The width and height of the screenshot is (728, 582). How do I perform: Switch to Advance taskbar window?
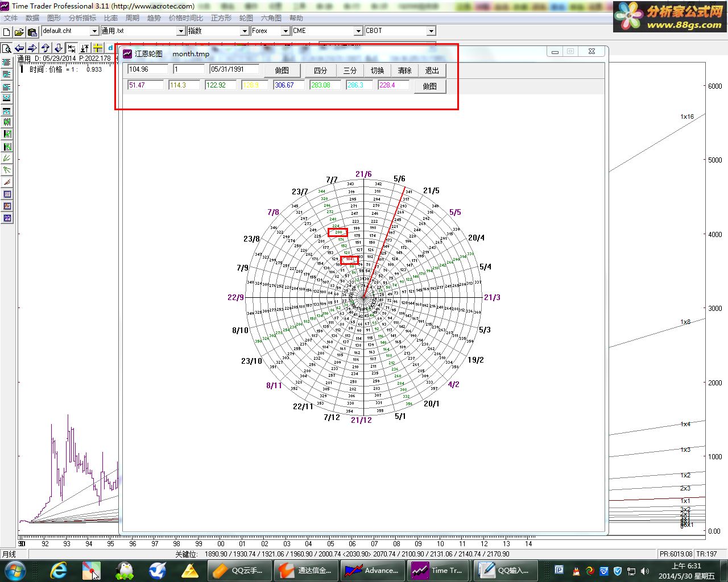click(x=373, y=570)
